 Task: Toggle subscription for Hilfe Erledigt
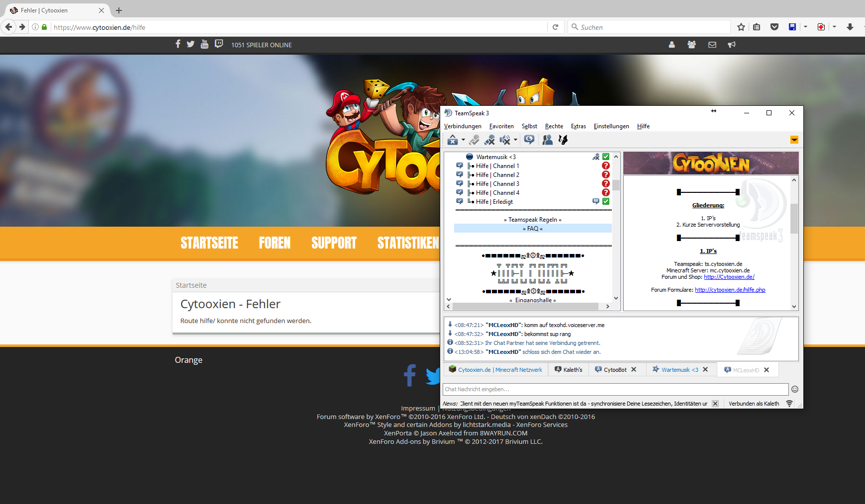tap(460, 201)
